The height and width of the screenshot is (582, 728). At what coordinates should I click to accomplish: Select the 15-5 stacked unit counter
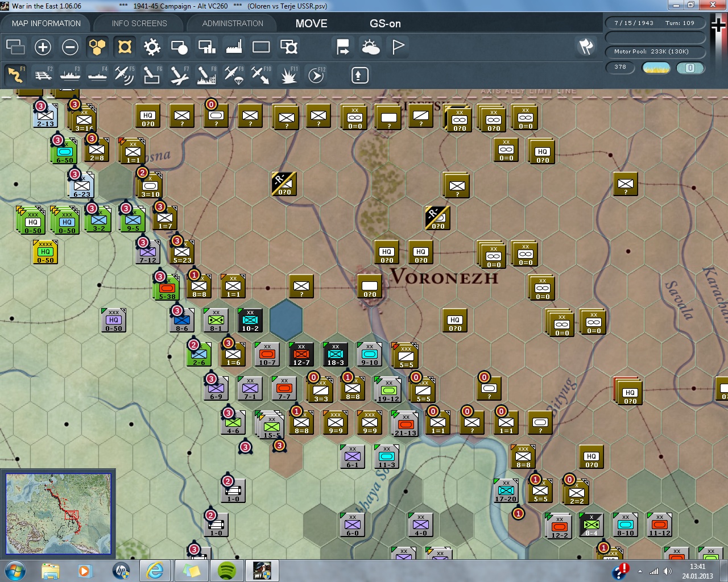(x=271, y=425)
